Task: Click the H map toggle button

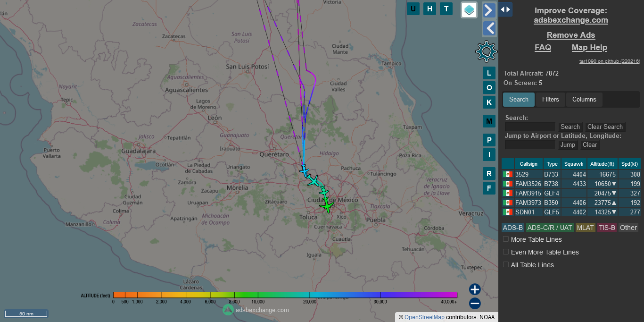Action: tap(429, 8)
